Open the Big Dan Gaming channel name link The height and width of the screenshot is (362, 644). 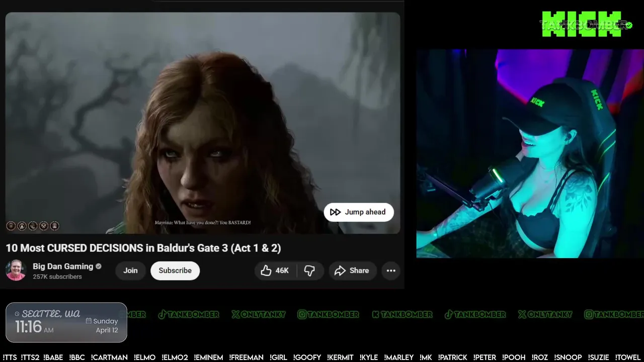coord(63,266)
